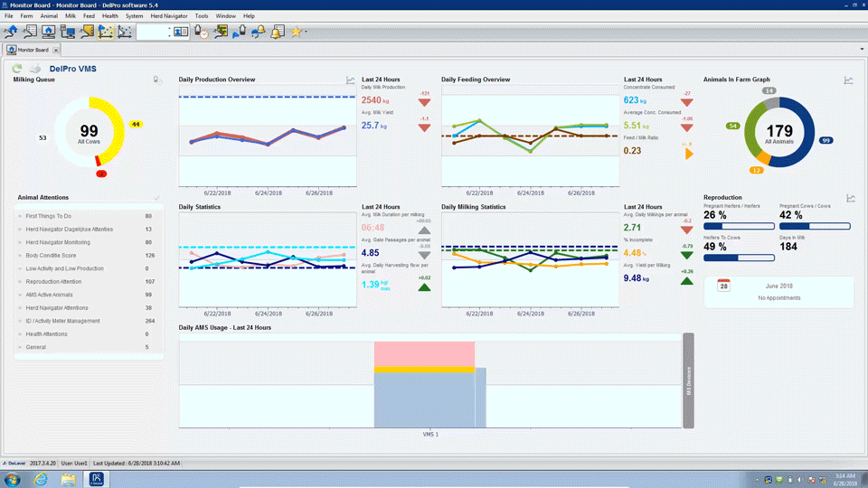The height and width of the screenshot is (488, 868).
Task: Open the Monitor Board toolbar icon
Action: coord(49,32)
